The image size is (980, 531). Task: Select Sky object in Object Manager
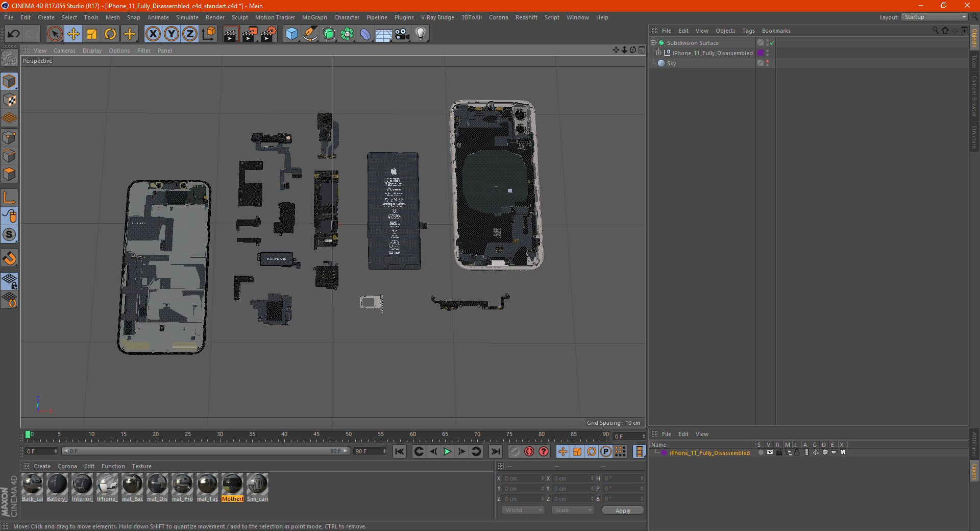click(671, 63)
